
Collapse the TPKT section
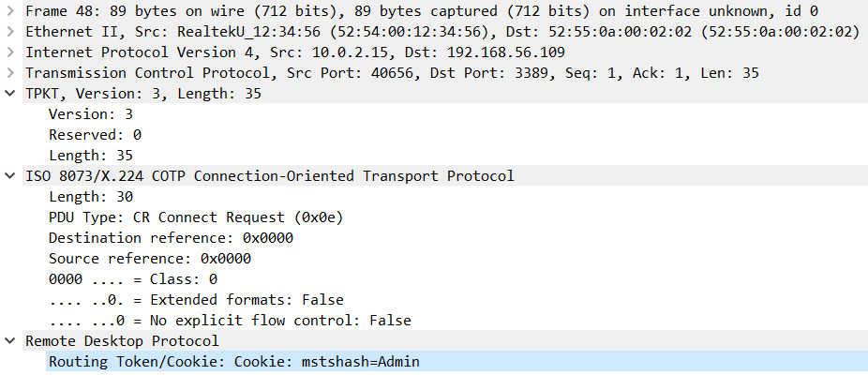coord(10,94)
